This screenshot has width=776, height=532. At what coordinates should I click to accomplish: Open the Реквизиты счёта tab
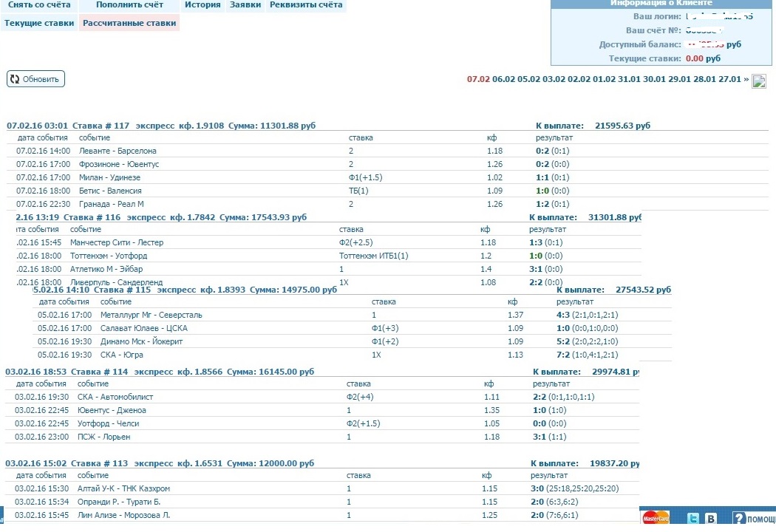(x=306, y=5)
